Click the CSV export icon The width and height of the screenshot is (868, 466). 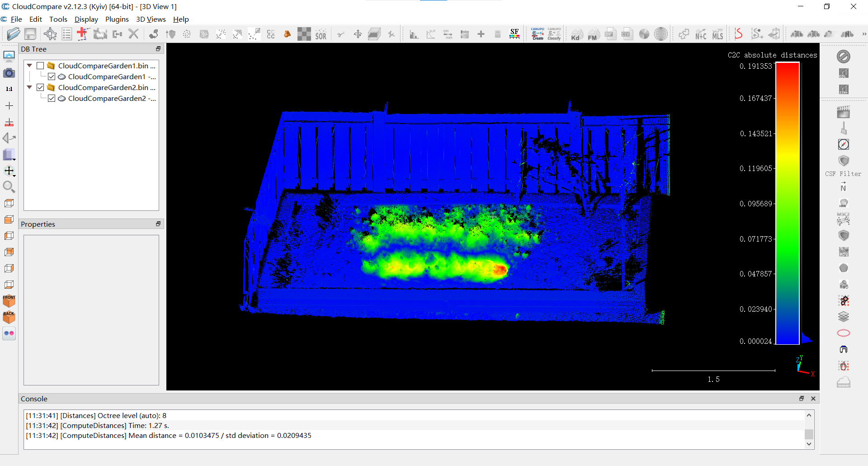[x=627, y=34]
